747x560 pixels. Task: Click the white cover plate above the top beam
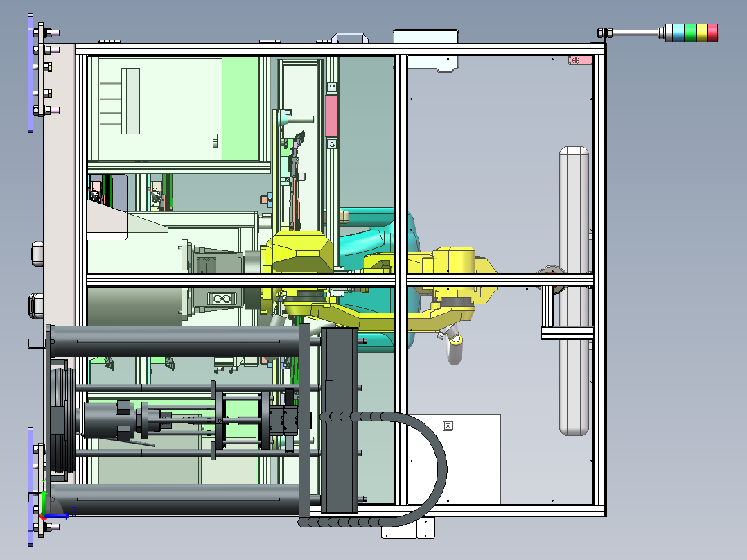(425, 37)
